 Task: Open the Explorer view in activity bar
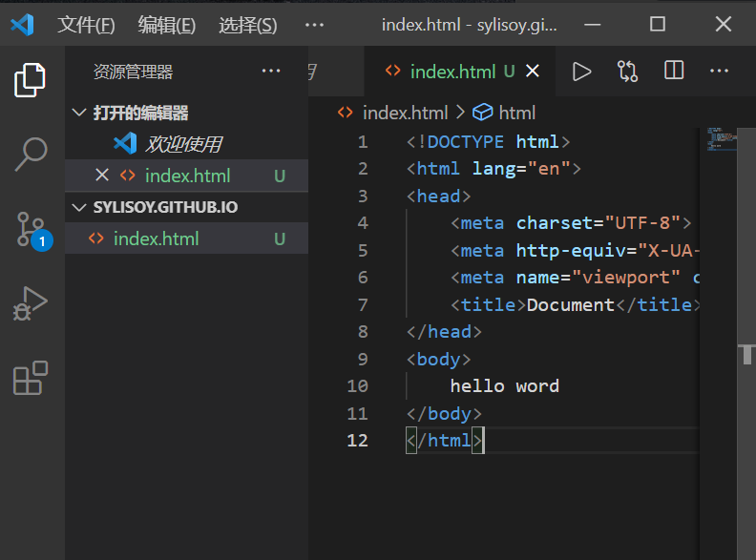(x=31, y=80)
